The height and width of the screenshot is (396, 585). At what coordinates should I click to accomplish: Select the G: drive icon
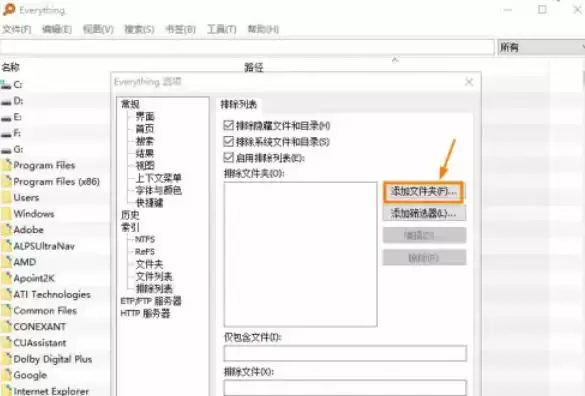[6, 150]
